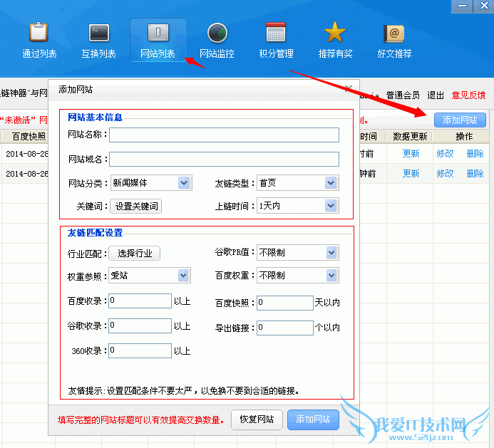Minimize the main application window

tap(462, 6)
